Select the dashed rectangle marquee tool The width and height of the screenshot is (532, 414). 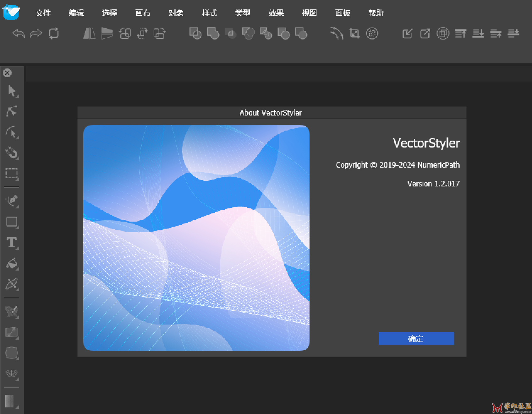[x=12, y=174]
